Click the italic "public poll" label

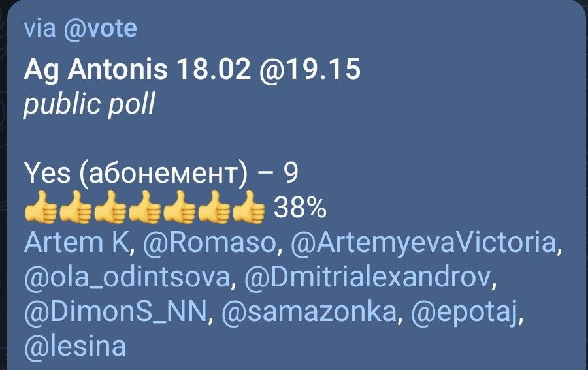[x=89, y=104]
